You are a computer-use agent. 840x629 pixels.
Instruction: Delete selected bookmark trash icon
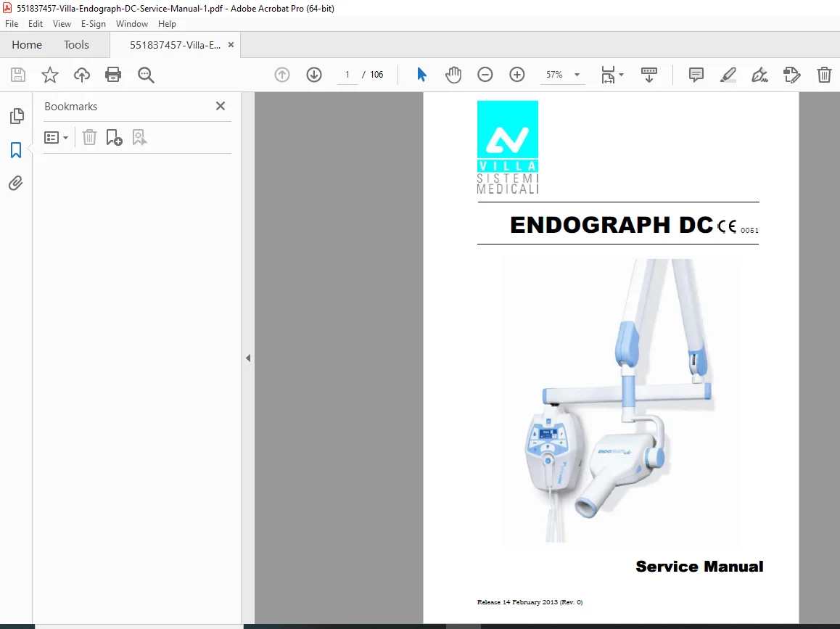point(89,138)
